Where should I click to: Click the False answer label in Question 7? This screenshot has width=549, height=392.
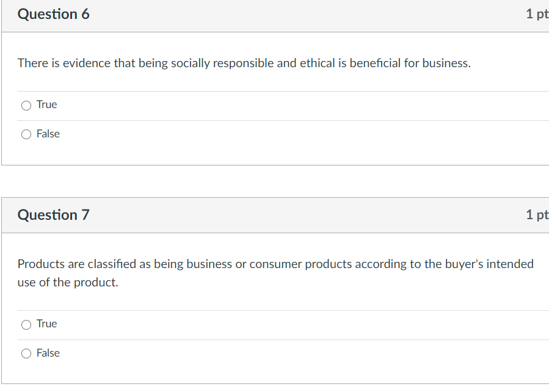tap(49, 352)
